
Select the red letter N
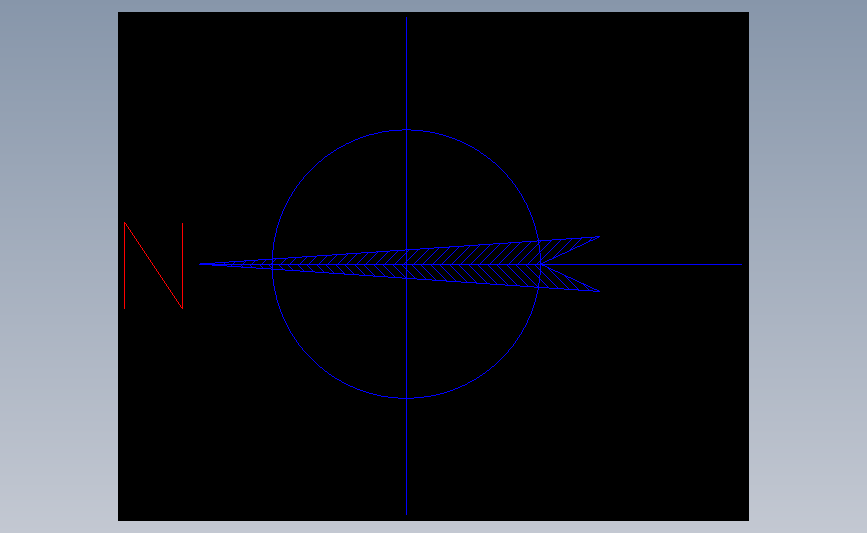click(153, 265)
